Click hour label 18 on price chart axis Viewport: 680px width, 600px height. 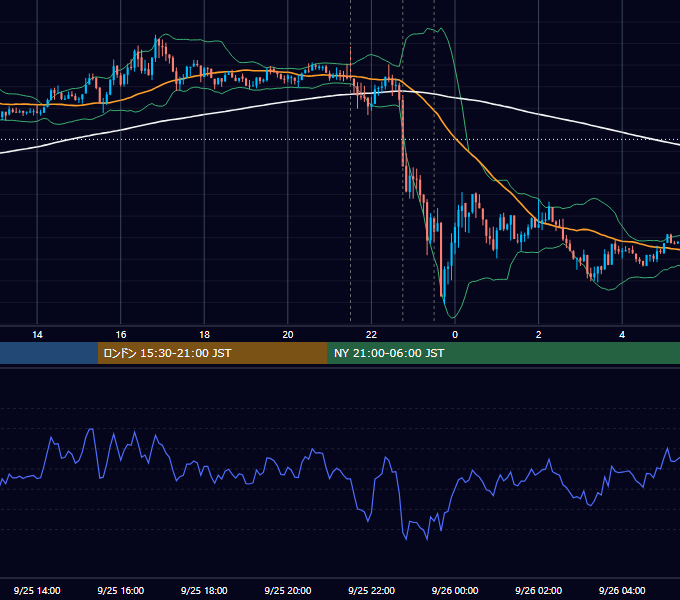pos(204,335)
